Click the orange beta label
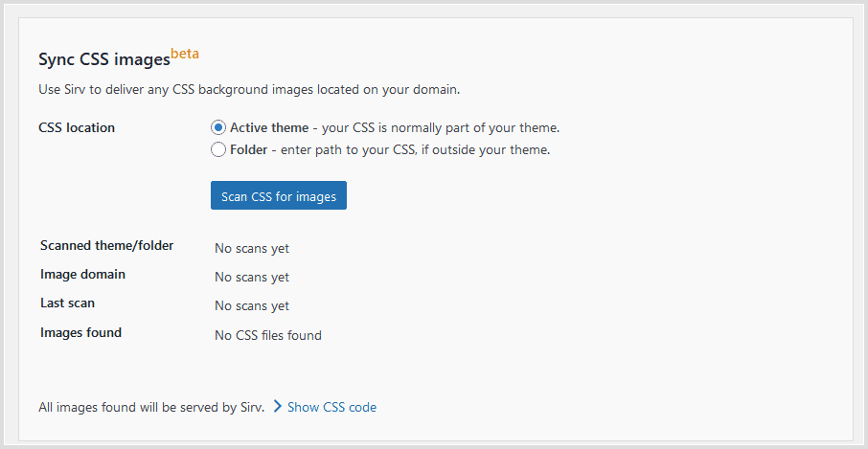The image size is (868, 449). (x=185, y=54)
